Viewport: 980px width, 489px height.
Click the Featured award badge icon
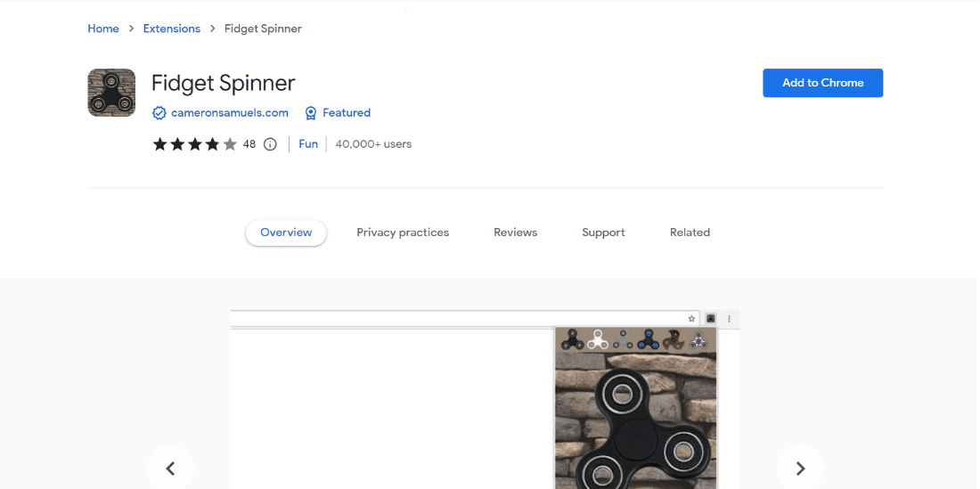coord(311,113)
